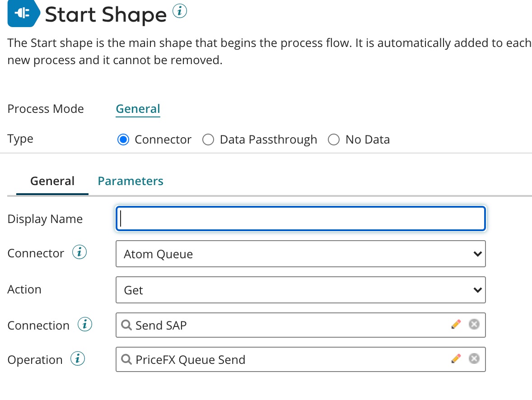Select the Data Passthrough radio button
532x400 pixels.
(208, 140)
